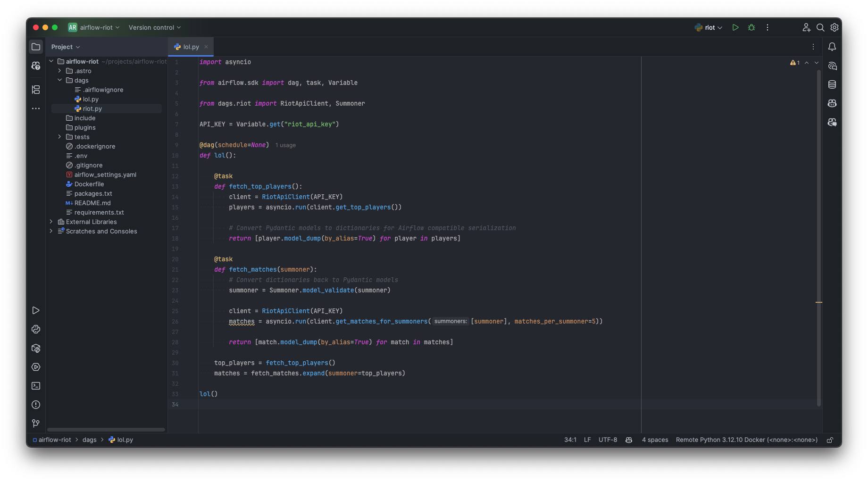The width and height of the screenshot is (868, 482).
Task: Select the lol.py editor tab
Action: coord(190,47)
